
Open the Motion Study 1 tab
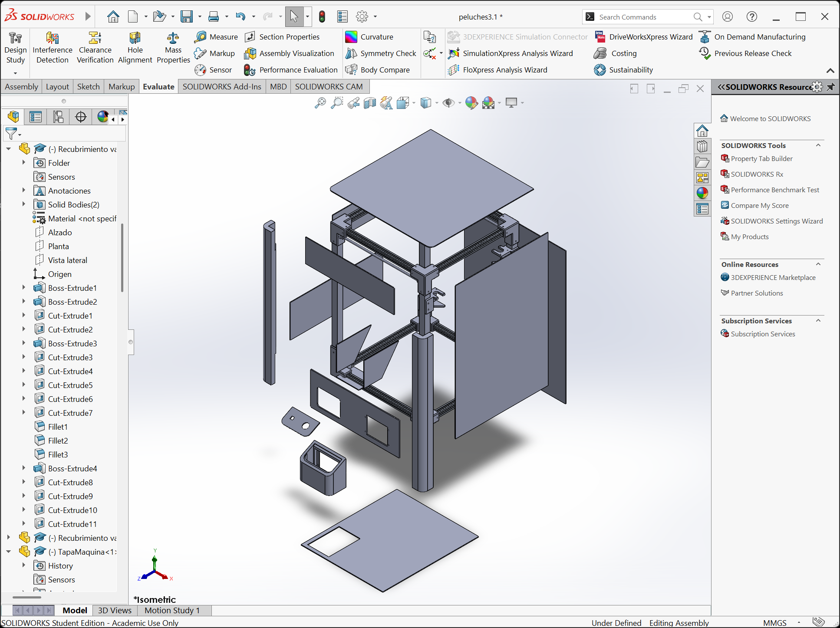(x=172, y=611)
